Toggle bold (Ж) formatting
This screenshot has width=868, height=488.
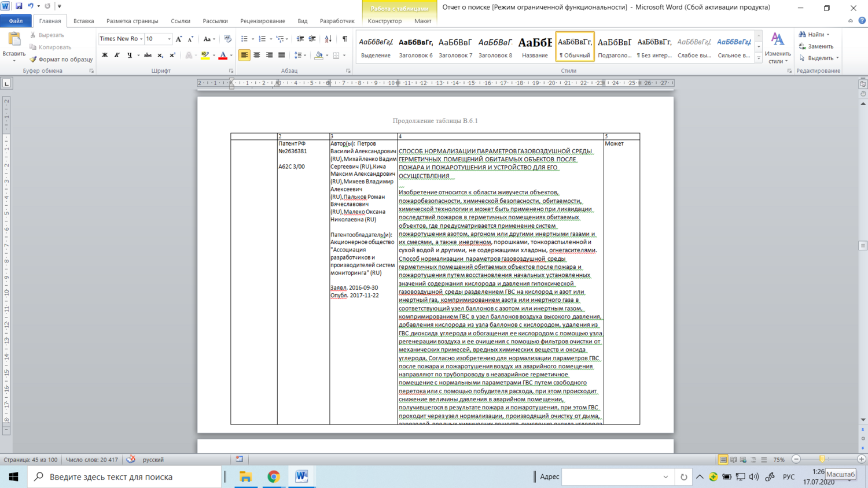105,56
